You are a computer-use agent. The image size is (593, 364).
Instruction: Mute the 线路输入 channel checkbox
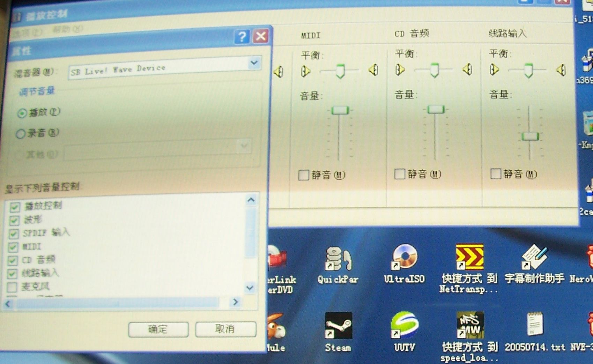(x=496, y=173)
